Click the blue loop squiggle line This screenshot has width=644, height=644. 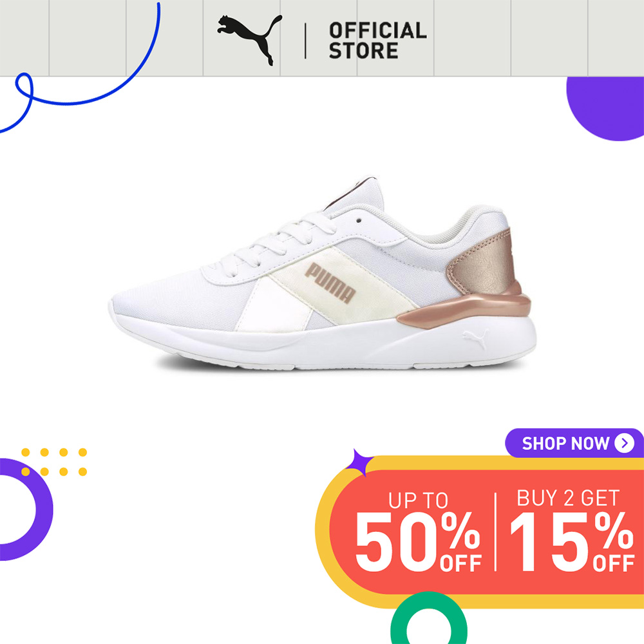80,68
